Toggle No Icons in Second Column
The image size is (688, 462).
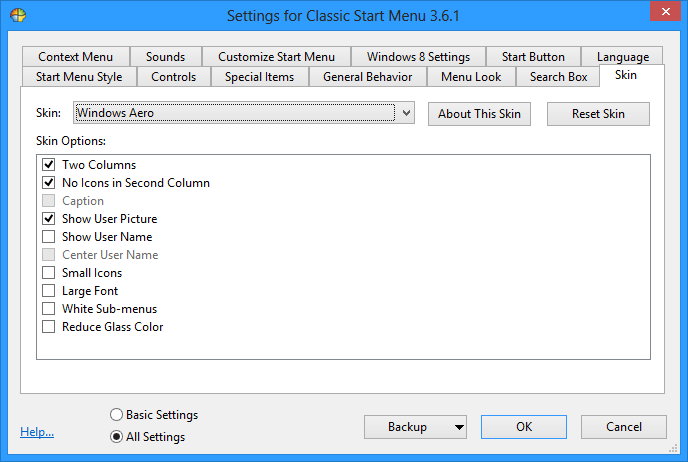pos(49,183)
